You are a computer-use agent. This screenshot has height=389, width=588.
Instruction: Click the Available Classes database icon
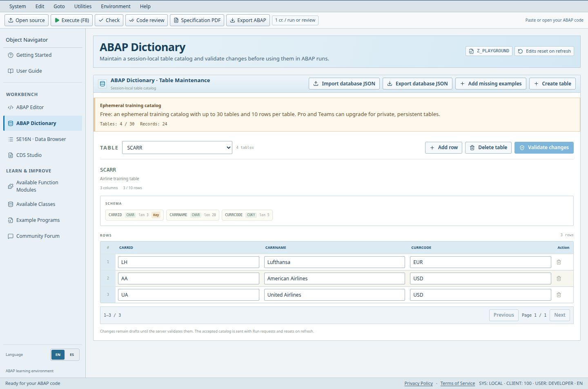click(11, 204)
